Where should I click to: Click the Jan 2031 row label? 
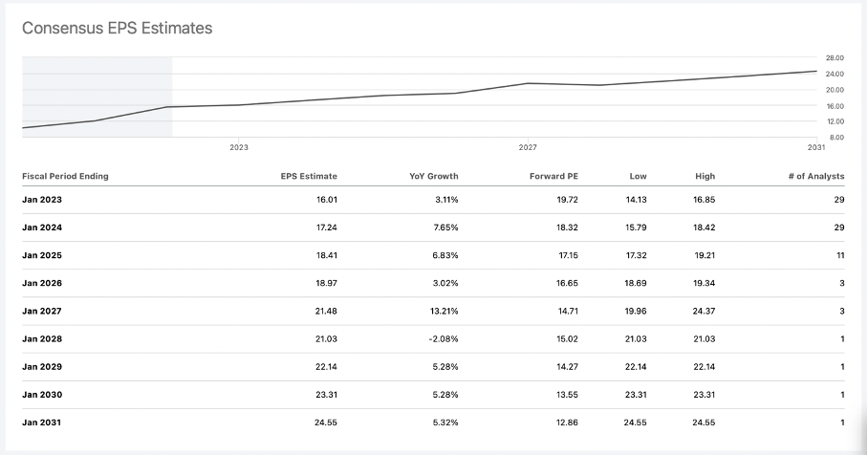click(x=42, y=422)
